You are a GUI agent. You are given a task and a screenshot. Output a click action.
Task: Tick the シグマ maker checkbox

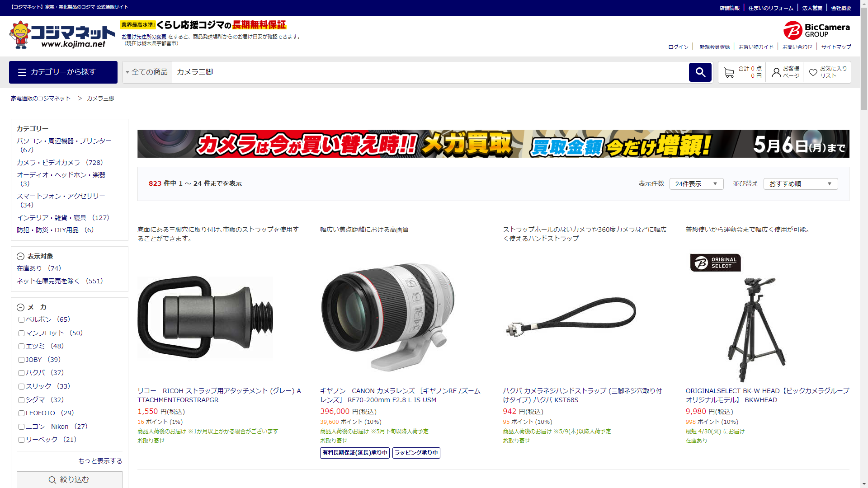21,400
